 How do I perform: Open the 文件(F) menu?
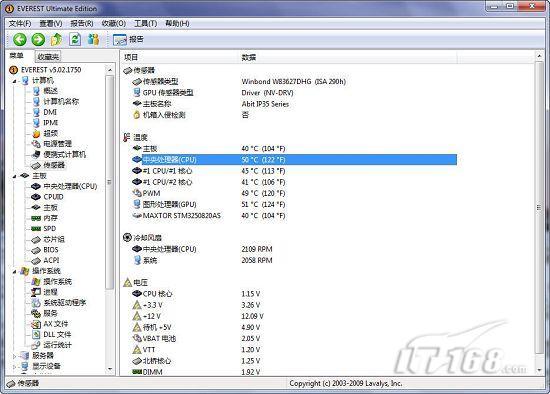pos(20,24)
